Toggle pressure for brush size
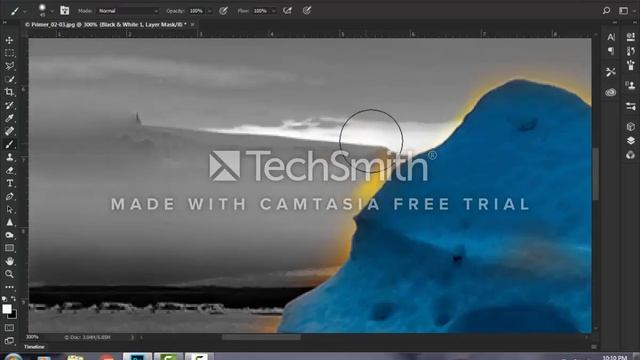This screenshot has height=360, width=640. tap(307, 11)
